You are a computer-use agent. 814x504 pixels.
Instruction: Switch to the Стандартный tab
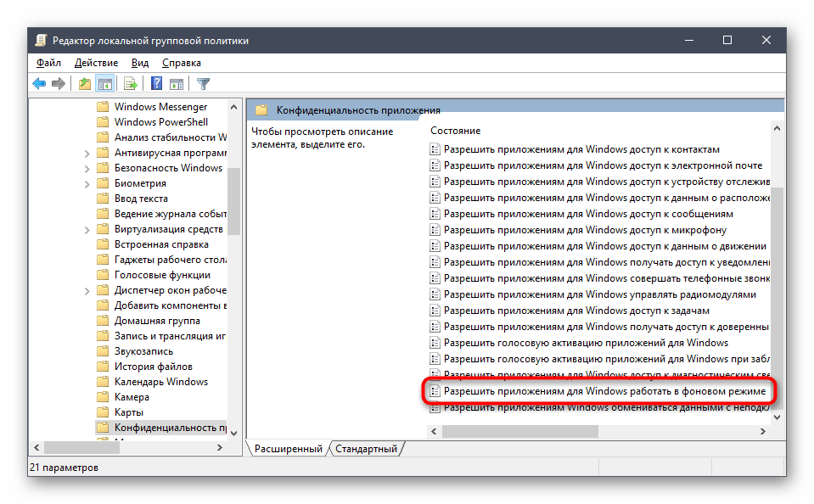point(364,448)
